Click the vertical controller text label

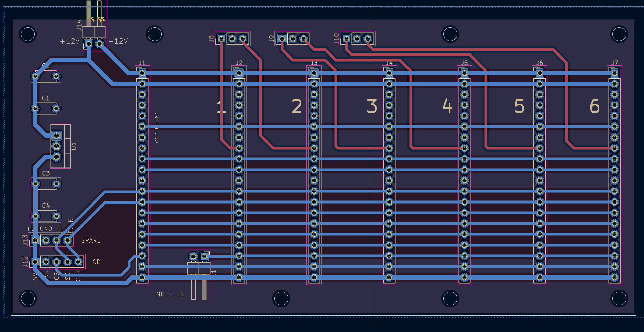point(156,127)
